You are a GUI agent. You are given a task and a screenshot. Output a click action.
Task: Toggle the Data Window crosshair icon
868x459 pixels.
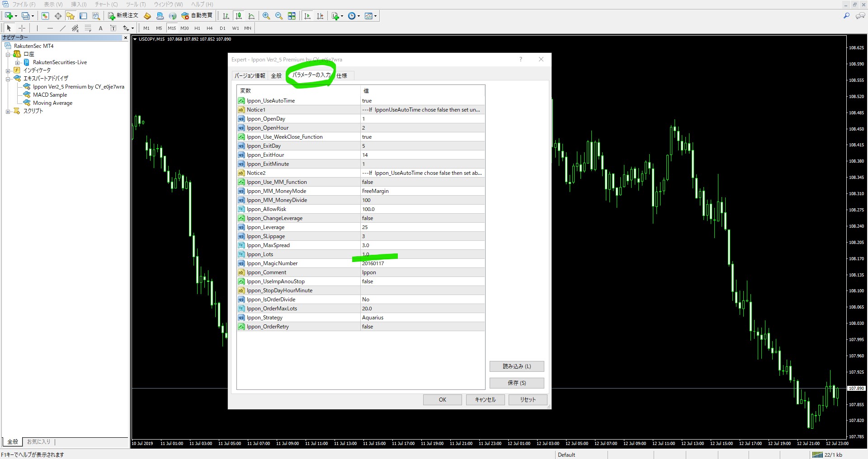coord(58,16)
